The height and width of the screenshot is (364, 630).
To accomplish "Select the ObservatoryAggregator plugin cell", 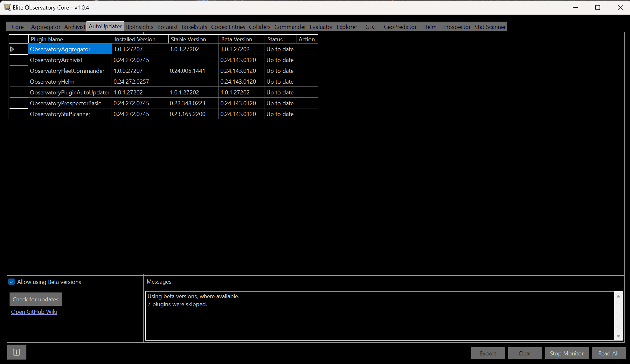I will point(70,49).
